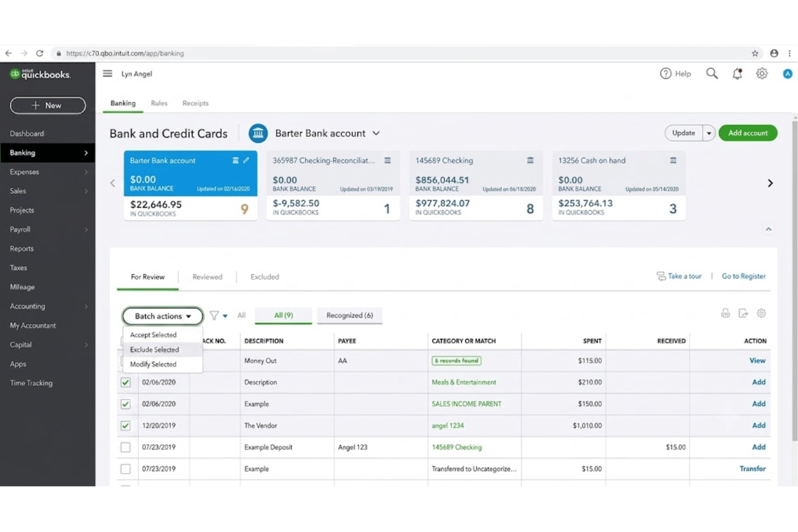This screenshot has height=532, width=798.
Task: Select the All (9) tab
Action: [x=283, y=315]
